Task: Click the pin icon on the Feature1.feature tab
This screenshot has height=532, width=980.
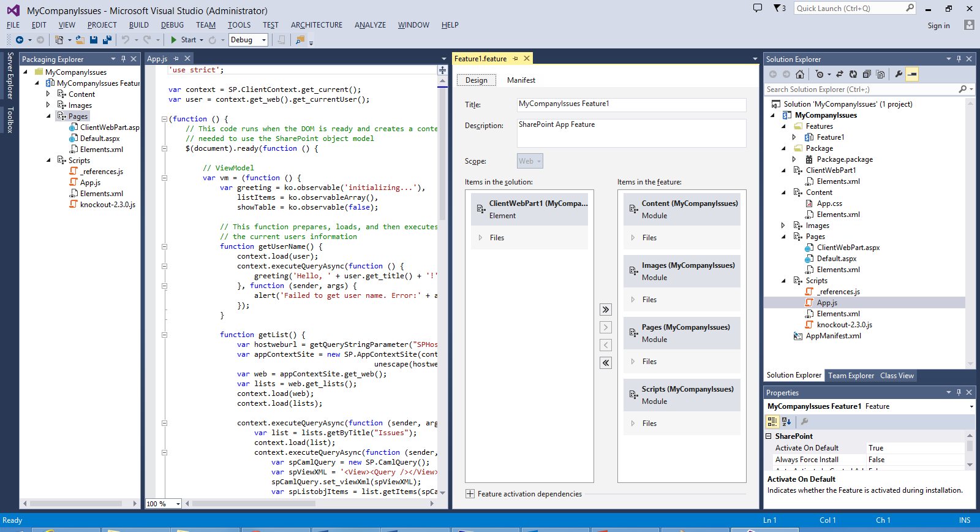Action: pos(516,58)
